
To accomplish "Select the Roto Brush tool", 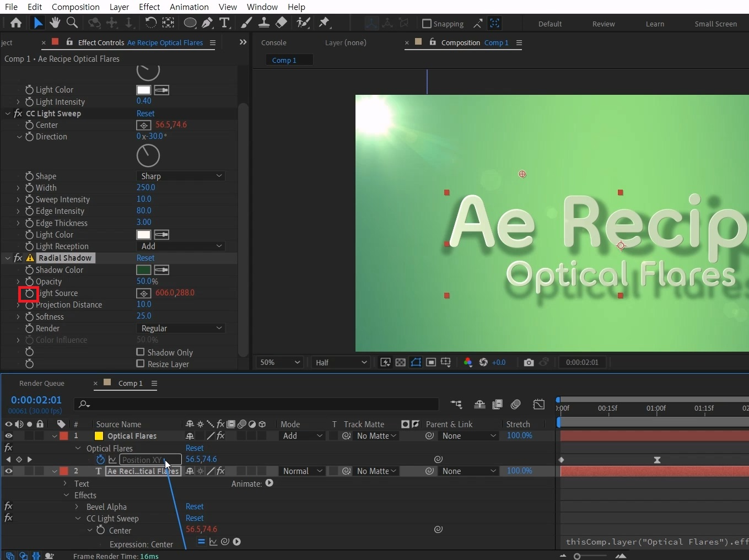I will click(303, 23).
